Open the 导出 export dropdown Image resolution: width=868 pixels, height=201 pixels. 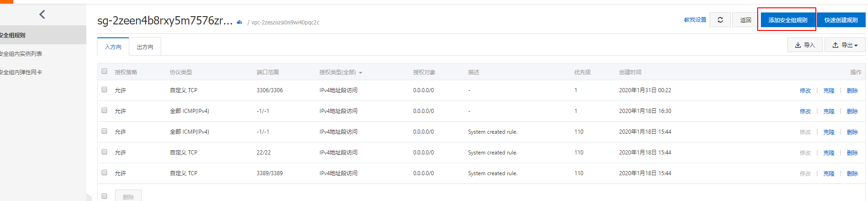click(845, 45)
